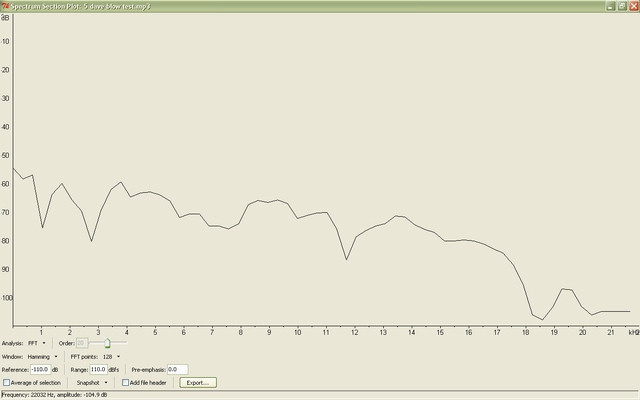640x400 pixels.
Task: Click the Range dBfs input field
Action: pos(98,369)
